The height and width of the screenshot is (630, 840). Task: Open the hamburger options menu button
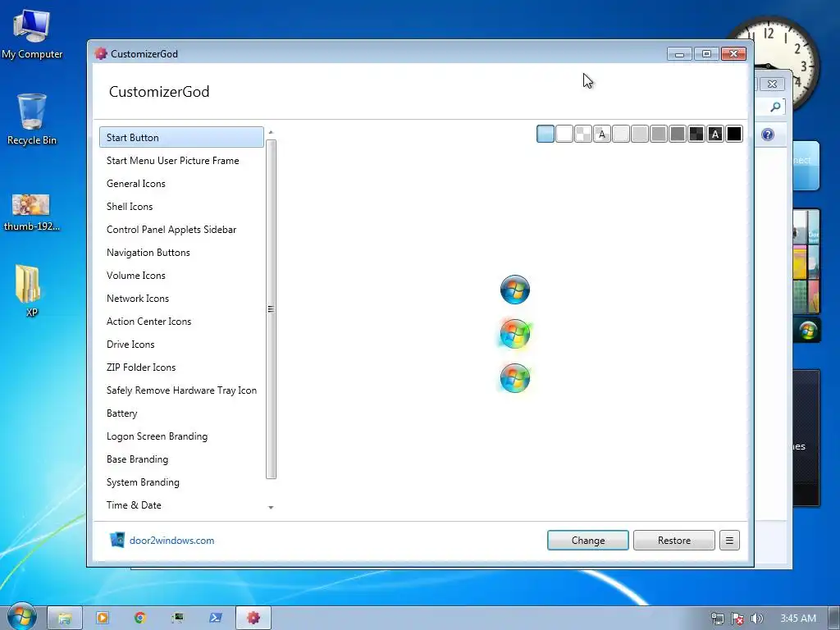729,540
